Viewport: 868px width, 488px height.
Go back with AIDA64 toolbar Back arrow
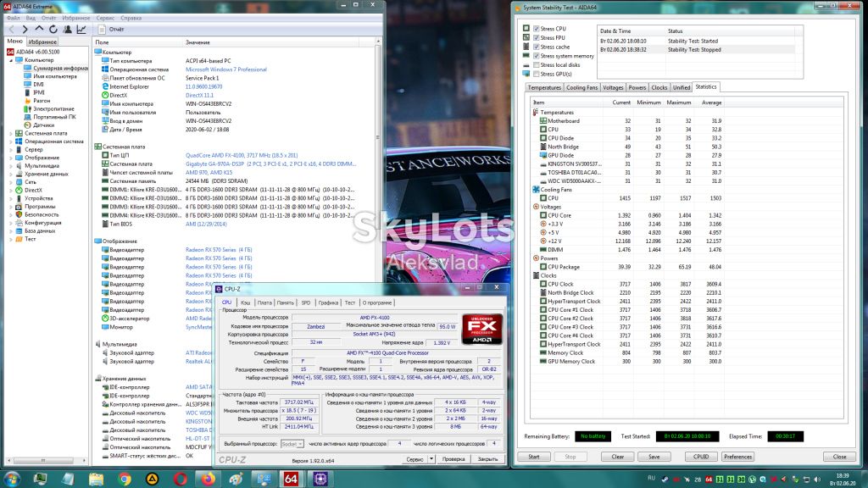click(x=11, y=30)
